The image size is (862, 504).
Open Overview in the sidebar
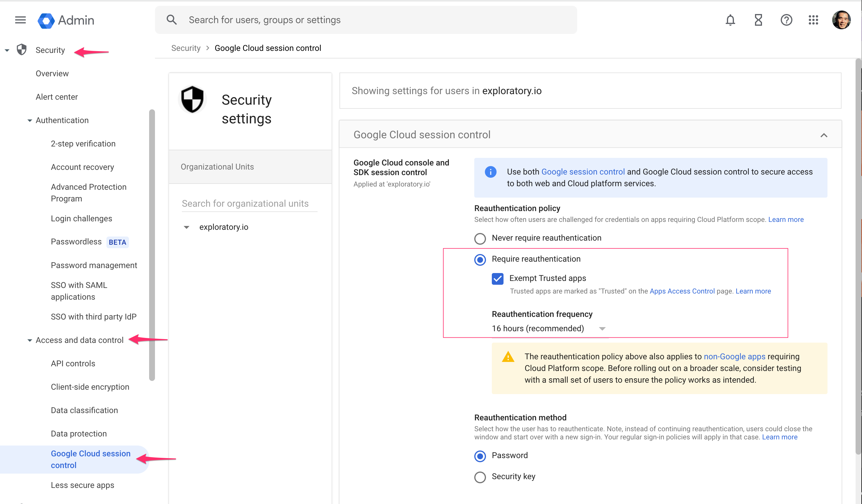click(52, 73)
